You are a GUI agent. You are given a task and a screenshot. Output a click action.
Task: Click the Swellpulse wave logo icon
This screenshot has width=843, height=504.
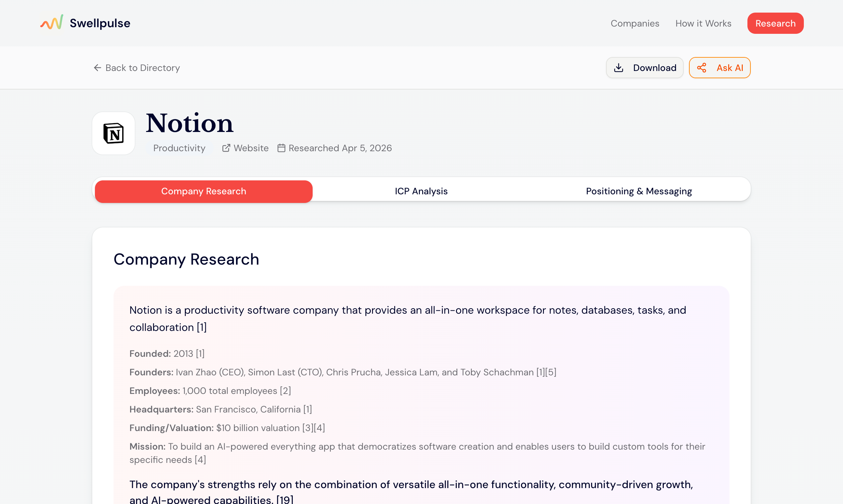(x=52, y=23)
